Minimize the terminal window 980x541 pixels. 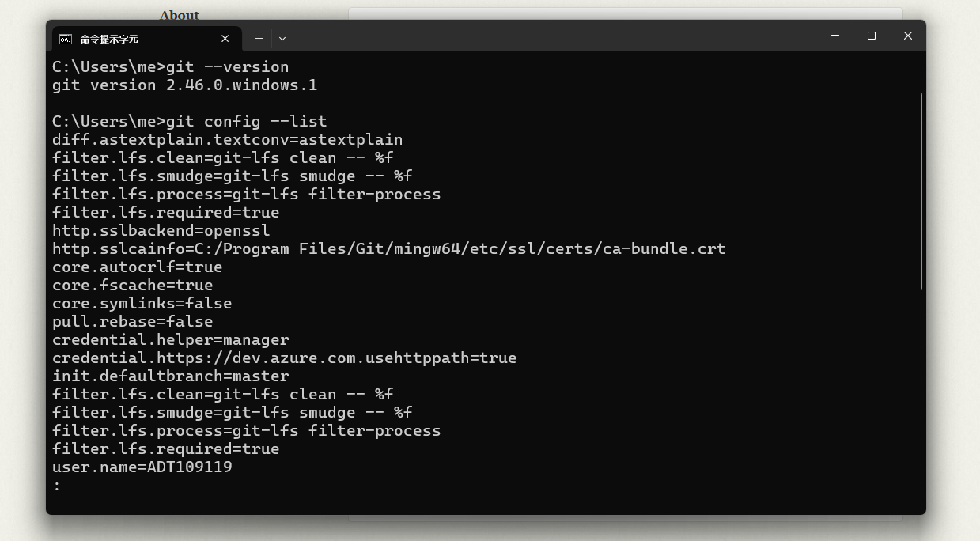click(835, 36)
